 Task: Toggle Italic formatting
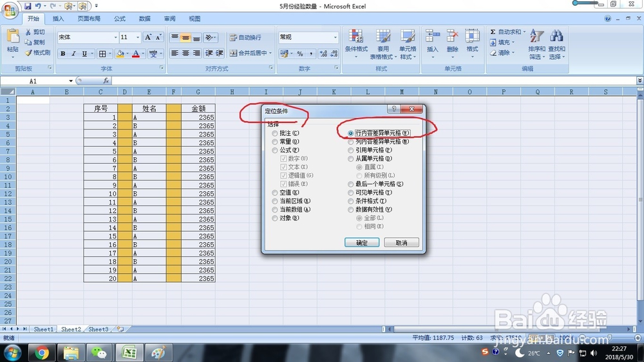coord(73,53)
